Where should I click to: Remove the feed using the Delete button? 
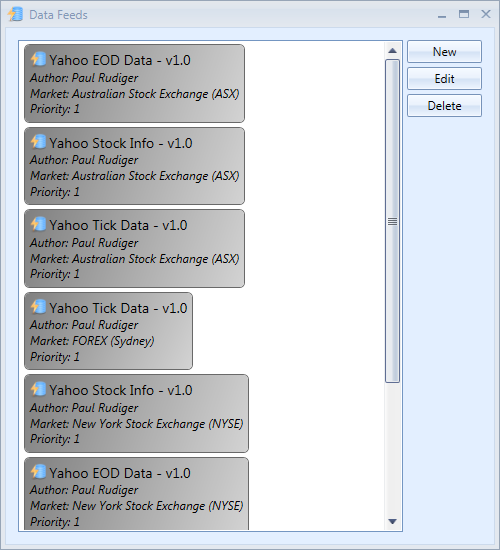[x=444, y=106]
